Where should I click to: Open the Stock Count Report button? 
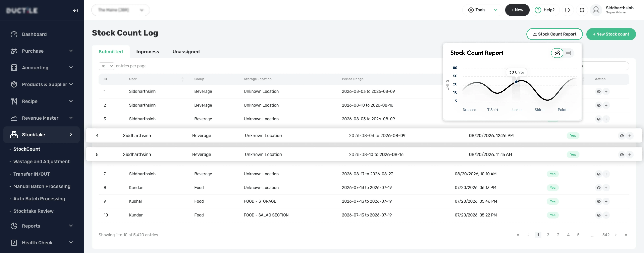click(x=554, y=34)
